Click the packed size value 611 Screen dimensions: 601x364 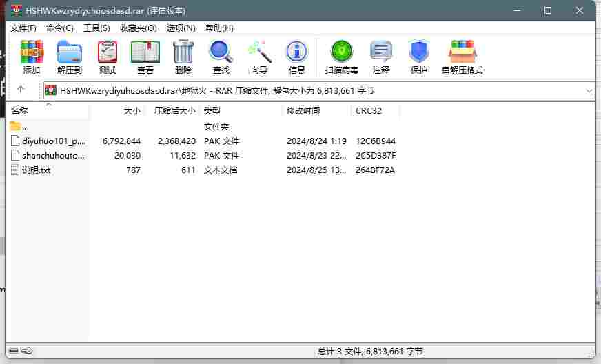(188, 170)
